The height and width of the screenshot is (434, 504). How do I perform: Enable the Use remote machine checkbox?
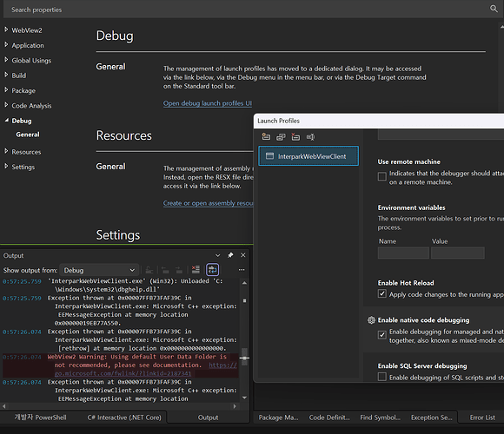coord(381,176)
